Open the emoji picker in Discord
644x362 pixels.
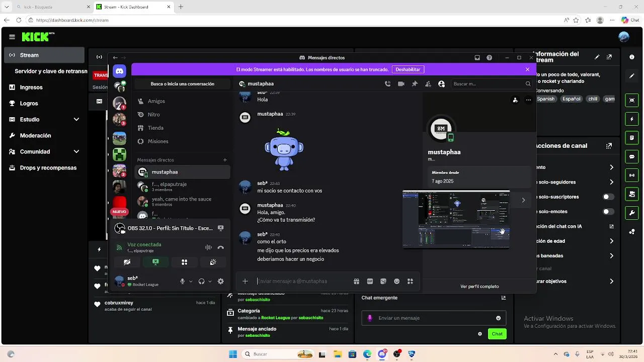(397, 282)
